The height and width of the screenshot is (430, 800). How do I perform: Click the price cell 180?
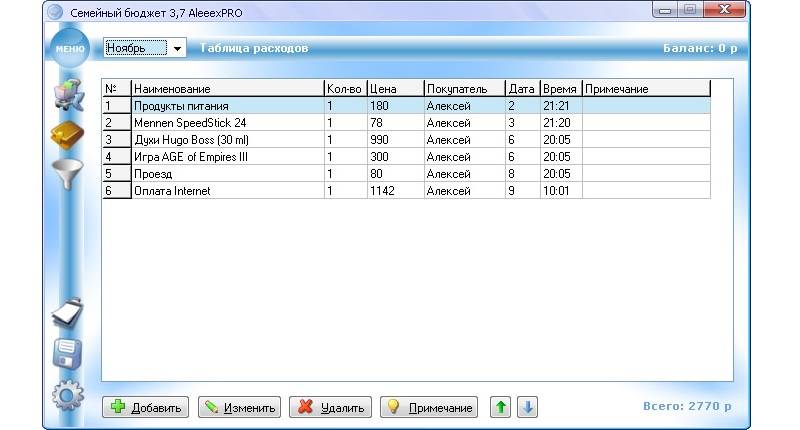395,106
